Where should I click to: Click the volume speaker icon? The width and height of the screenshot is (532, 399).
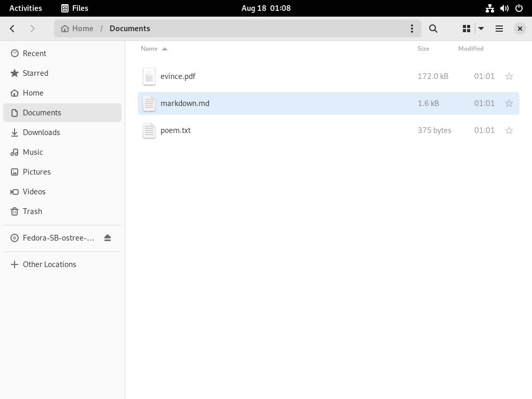pos(504,8)
